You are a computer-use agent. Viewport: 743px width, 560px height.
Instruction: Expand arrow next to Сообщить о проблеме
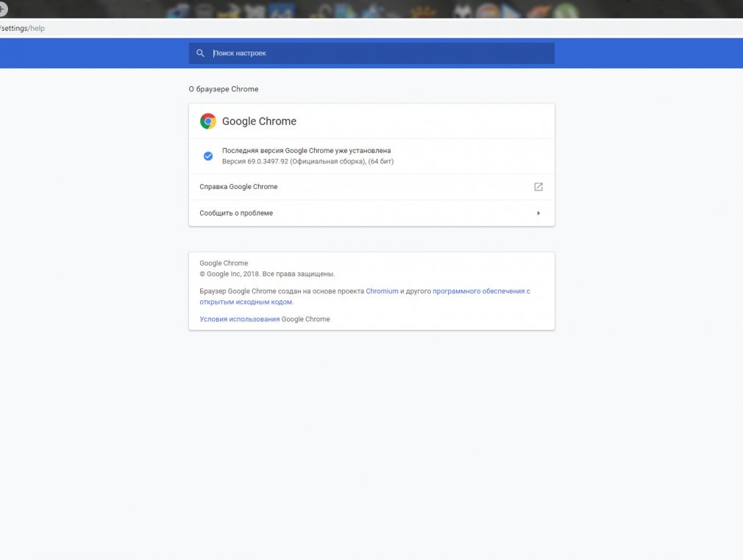(538, 213)
